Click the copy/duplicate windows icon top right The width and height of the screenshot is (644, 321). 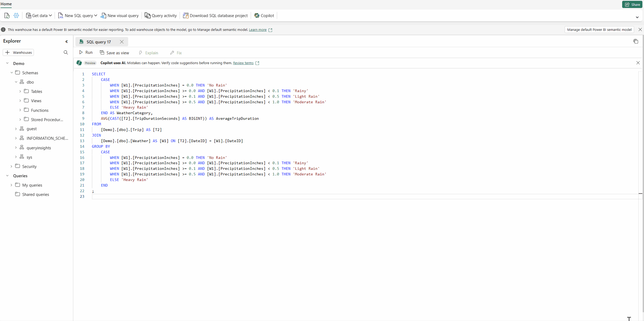pyautogui.click(x=636, y=41)
